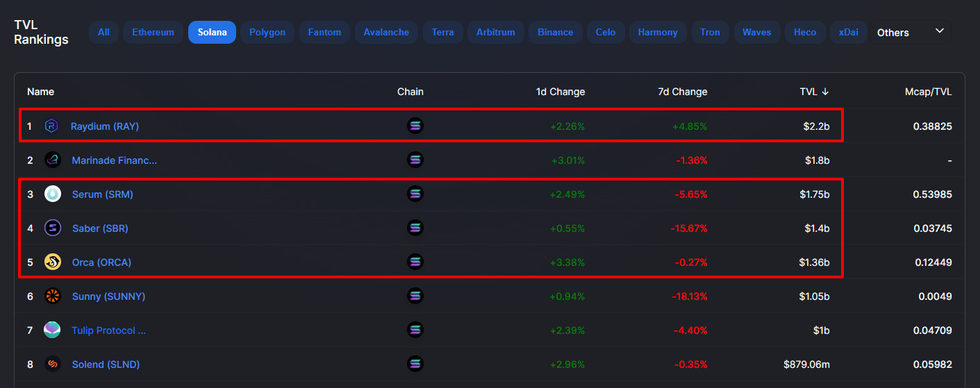
Task: Click Raydium TVL value $2.2b
Action: [817, 126]
